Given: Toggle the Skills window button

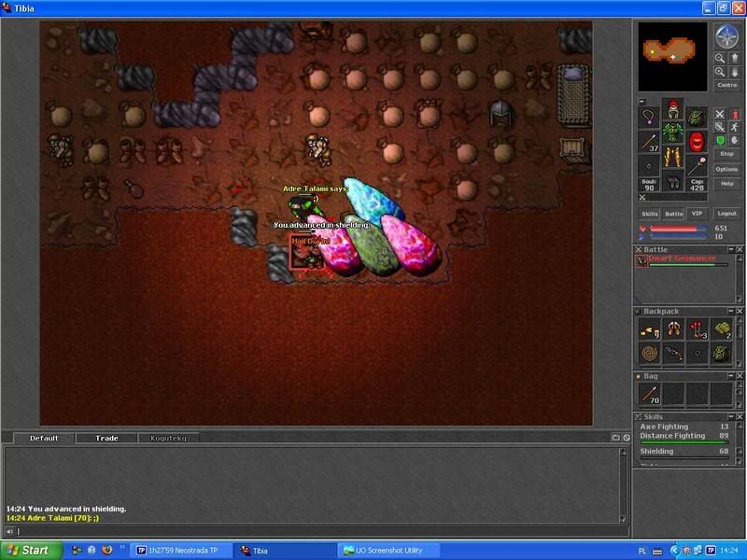Looking at the screenshot, I should coord(649,214).
